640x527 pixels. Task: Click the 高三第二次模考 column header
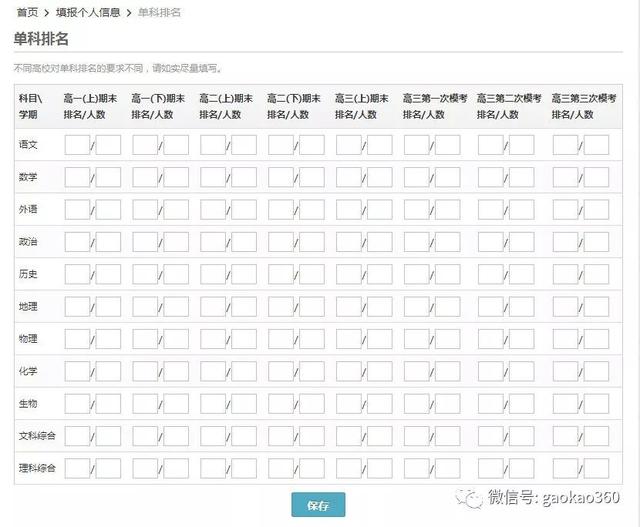tap(509, 106)
